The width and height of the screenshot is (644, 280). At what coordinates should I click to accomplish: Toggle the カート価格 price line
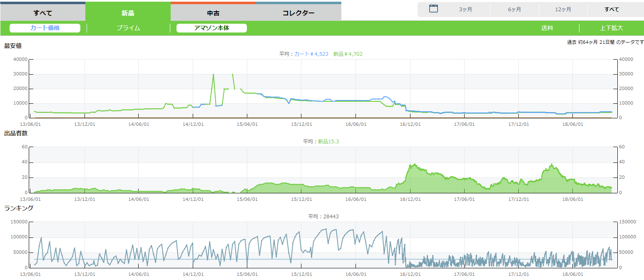point(45,28)
